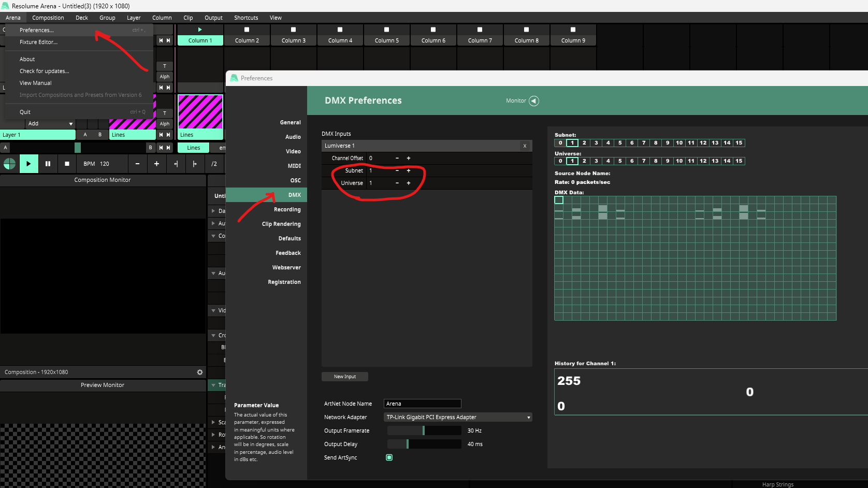Open the Composition menu
Viewport: 868px width, 488px height.
48,18
